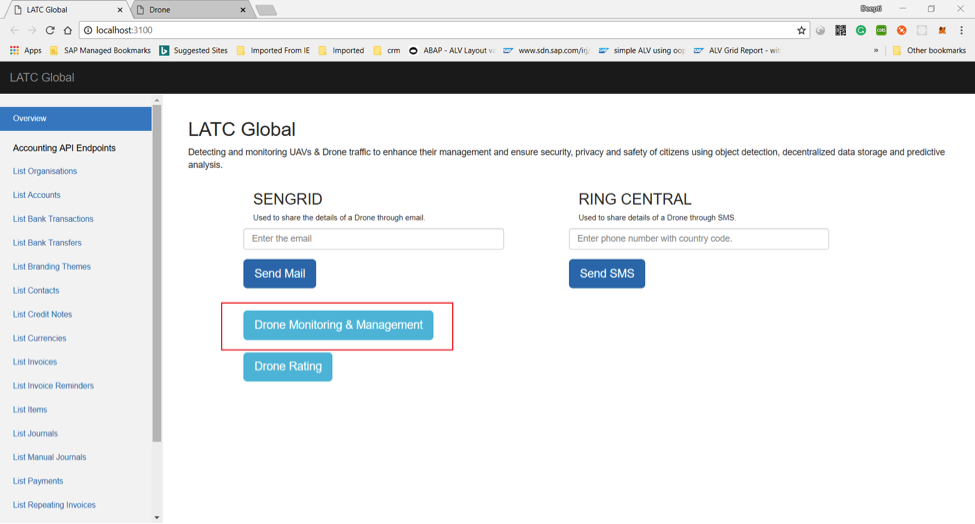
Task: Open the Imported From IE bookmarks folder
Action: click(273, 50)
